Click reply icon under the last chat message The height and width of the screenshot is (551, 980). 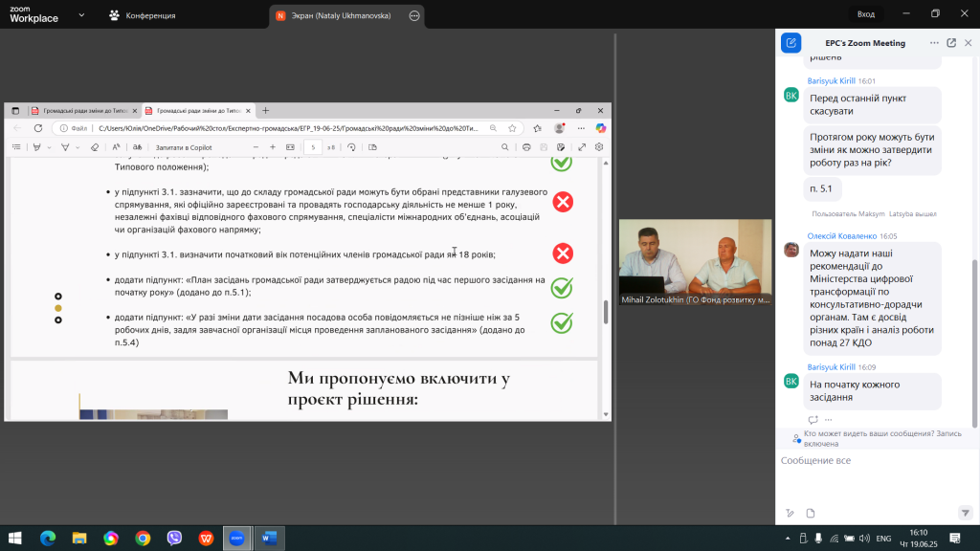pyautogui.click(x=813, y=420)
